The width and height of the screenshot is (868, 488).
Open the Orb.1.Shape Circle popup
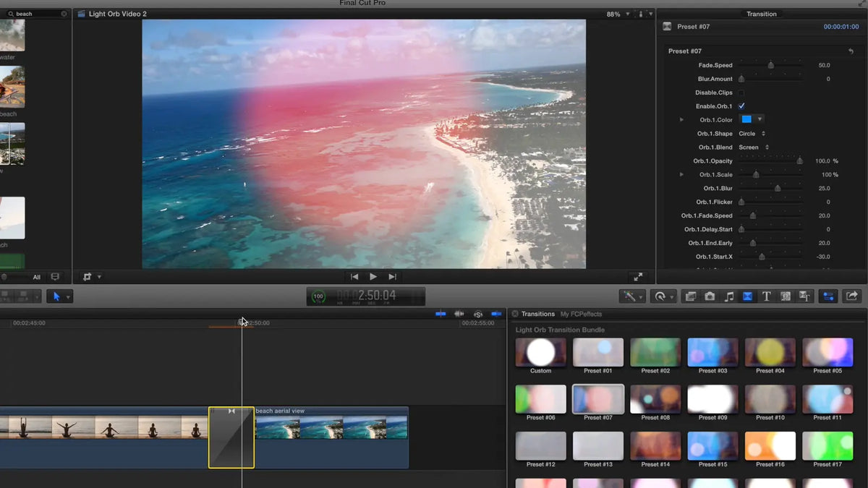(752, 134)
